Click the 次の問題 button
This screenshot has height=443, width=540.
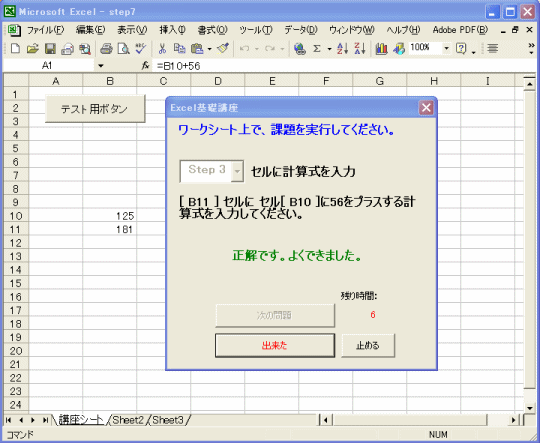point(275,315)
